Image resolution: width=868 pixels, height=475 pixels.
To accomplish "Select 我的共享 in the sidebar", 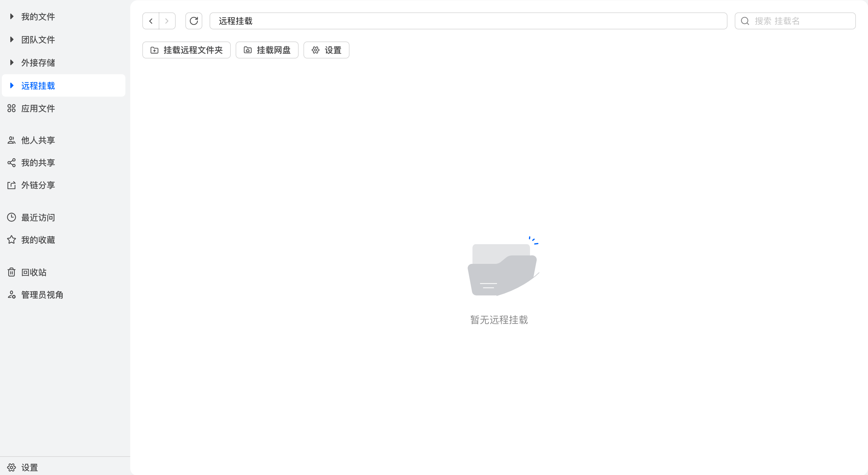I will tap(38, 162).
